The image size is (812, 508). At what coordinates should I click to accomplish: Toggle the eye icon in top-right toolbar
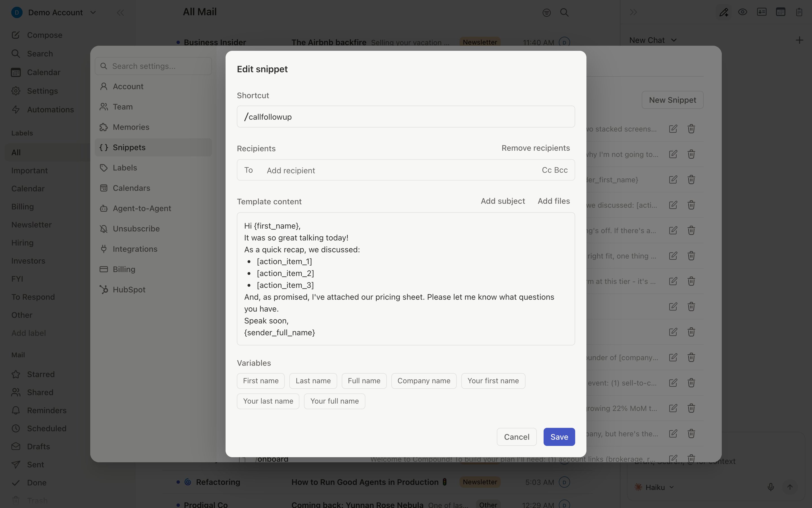743,12
